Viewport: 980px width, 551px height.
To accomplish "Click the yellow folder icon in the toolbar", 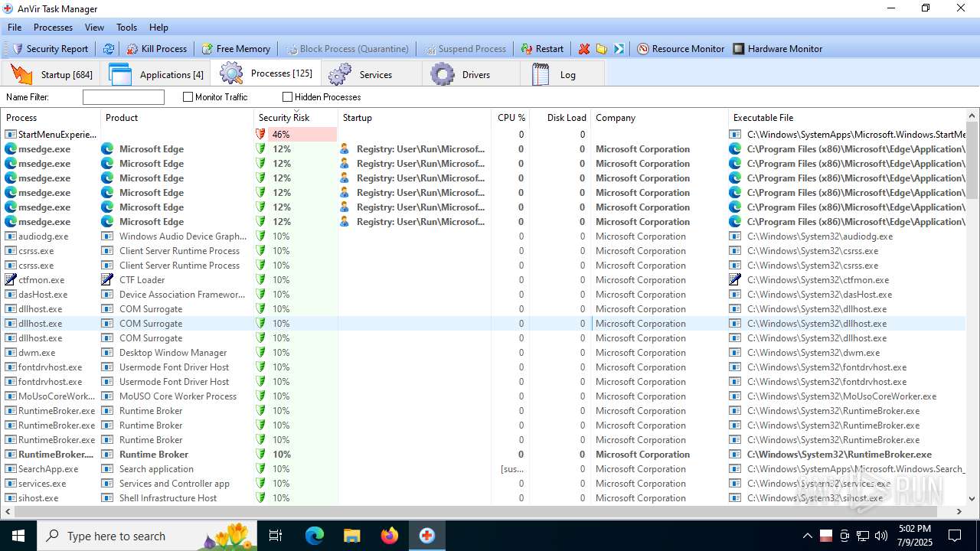I will click(x=602, y=48).
